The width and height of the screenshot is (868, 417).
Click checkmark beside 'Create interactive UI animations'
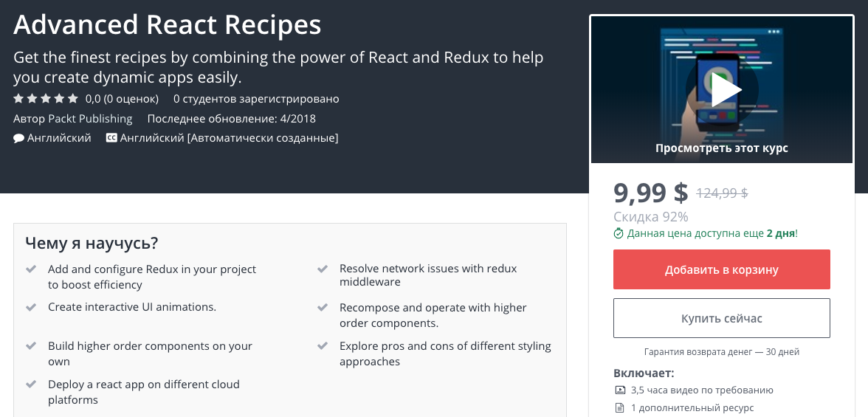point(32,307)
